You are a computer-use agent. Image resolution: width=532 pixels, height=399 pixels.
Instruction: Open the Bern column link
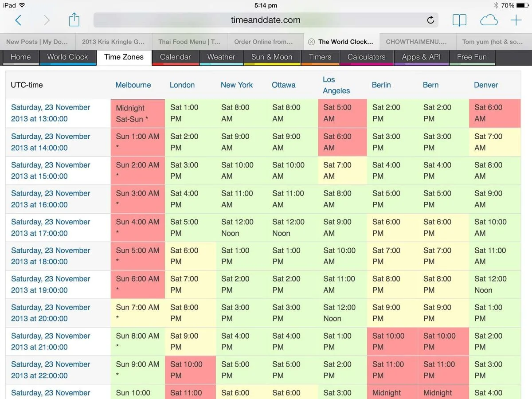click(x=430, y=85)
